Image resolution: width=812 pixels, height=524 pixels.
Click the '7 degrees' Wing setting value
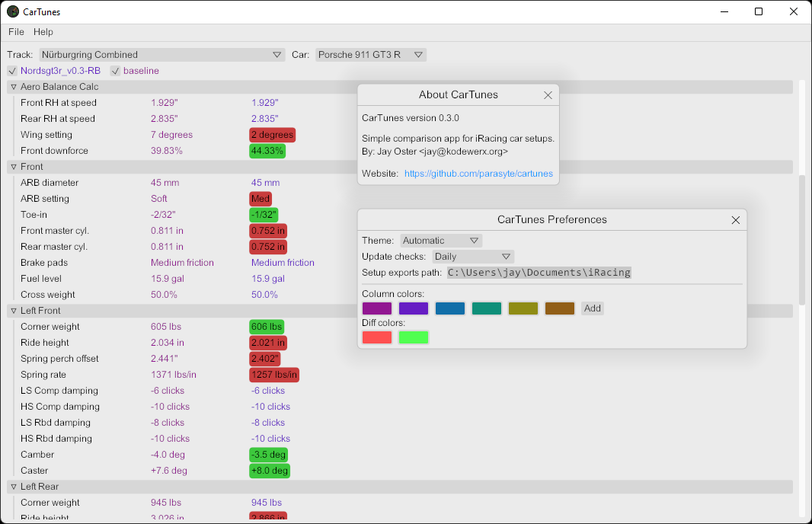click(x=171, y=135)
